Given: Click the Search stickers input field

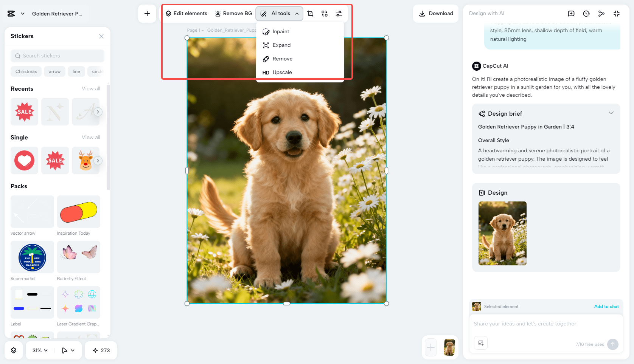Looking at the screenshot, I should [57, 56].
